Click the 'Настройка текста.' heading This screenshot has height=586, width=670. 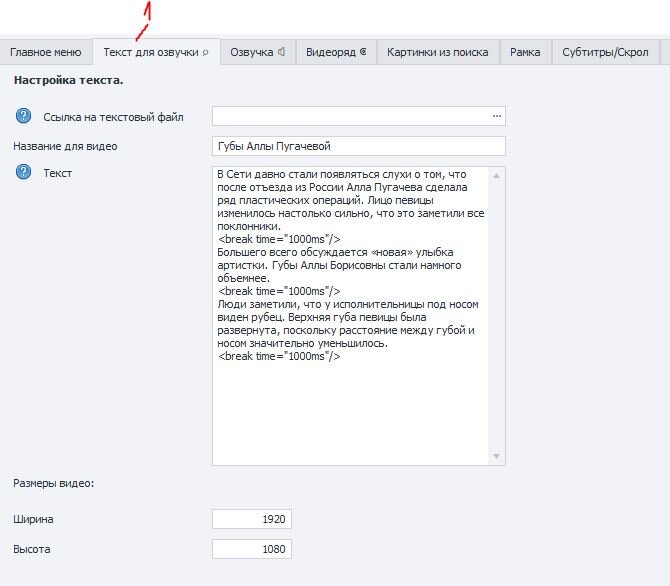point(68,80)
